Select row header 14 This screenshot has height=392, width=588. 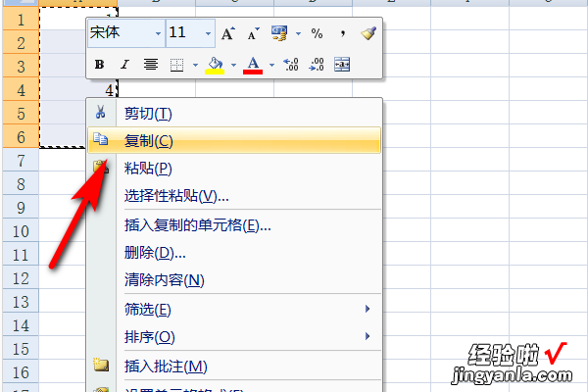tap(21, 324)
